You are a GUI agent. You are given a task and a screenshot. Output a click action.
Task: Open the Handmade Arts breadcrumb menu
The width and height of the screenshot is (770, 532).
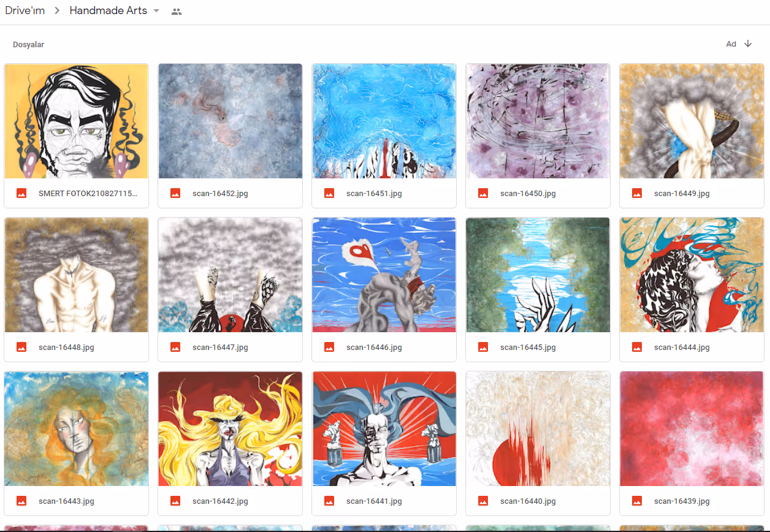(x=115, y=11)
